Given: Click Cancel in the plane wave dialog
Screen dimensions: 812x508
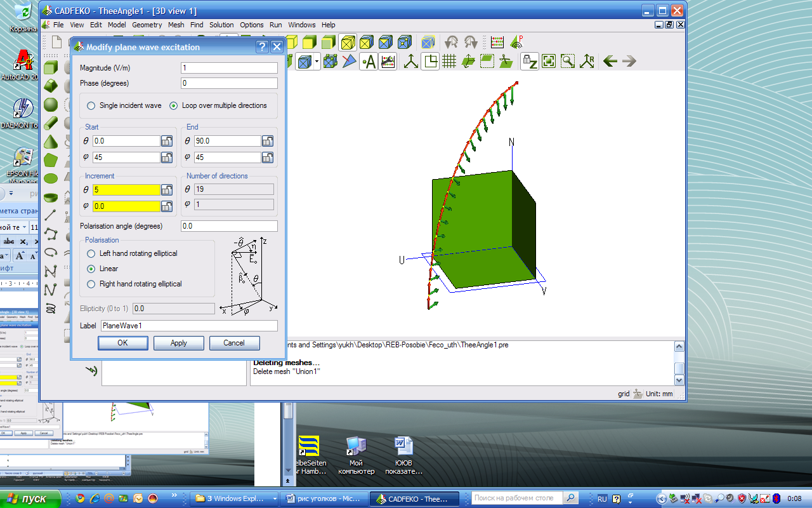Looking at the screenshot, I should pyautogui.click(x=234, y=343).
